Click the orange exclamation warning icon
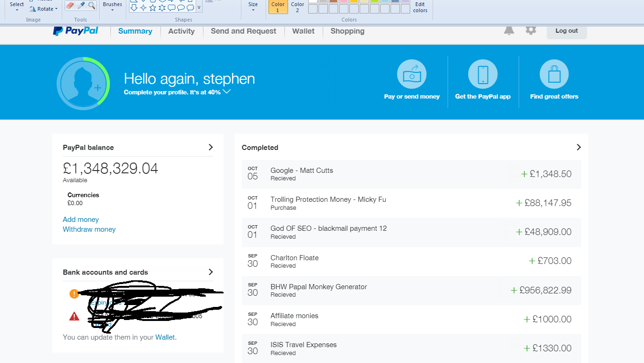Viewport: 644px width, 363px height. point(74,294)
